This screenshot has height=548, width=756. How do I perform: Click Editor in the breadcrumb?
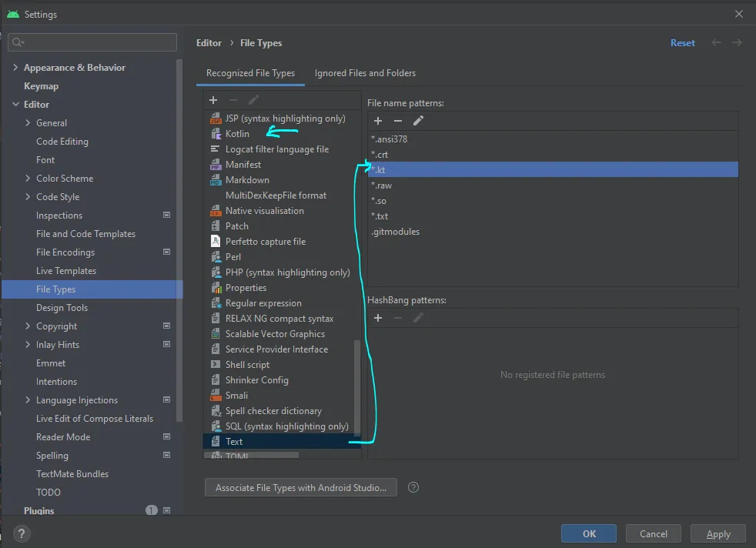pos(209,43)
